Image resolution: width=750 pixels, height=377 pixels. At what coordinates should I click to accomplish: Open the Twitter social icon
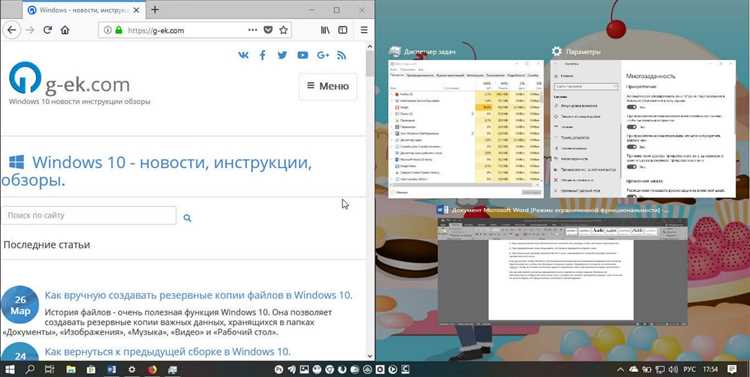pos(282,55)
